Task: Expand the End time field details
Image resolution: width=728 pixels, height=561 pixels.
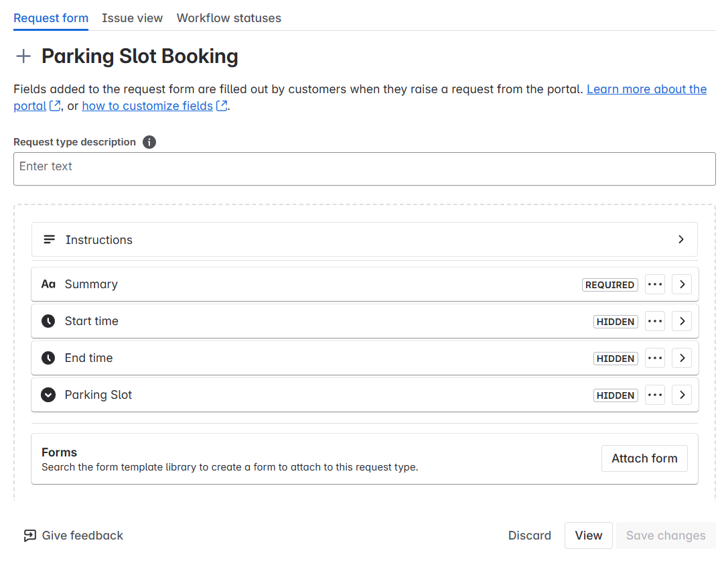Action: pyautogui.click(x=682, y=358)
